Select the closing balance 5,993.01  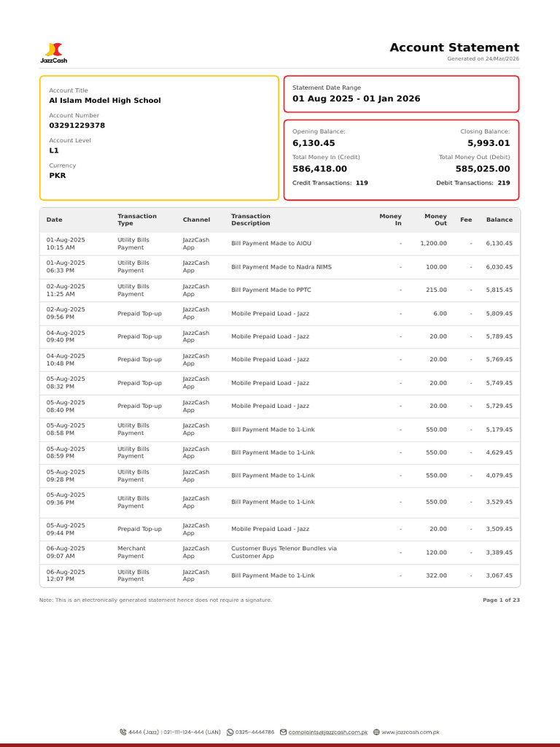point(489,143)
